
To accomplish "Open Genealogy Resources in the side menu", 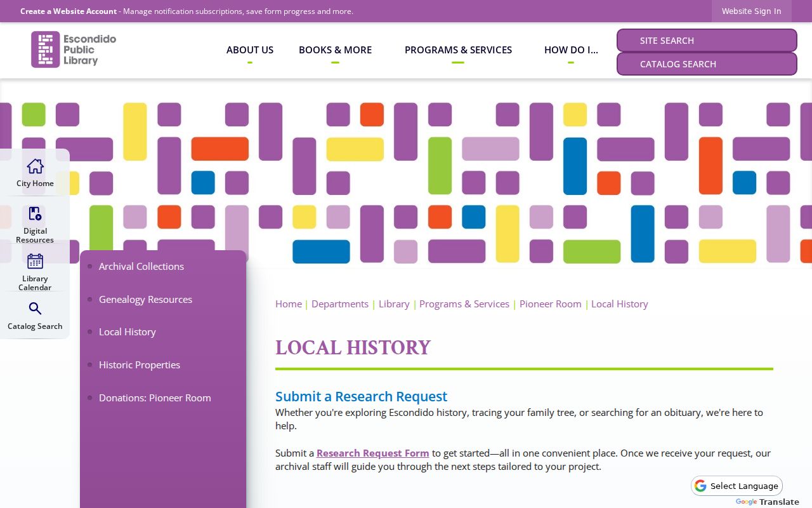I will (x=145, y=299).
